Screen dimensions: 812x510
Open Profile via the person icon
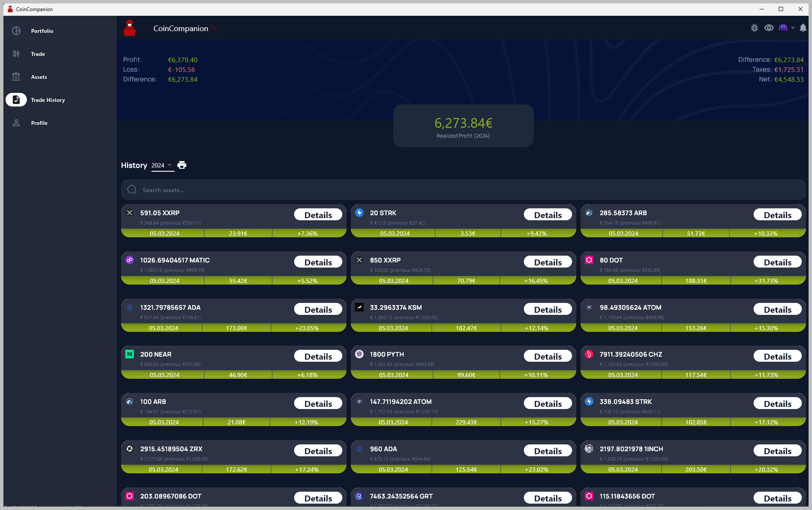coord(16,123)
